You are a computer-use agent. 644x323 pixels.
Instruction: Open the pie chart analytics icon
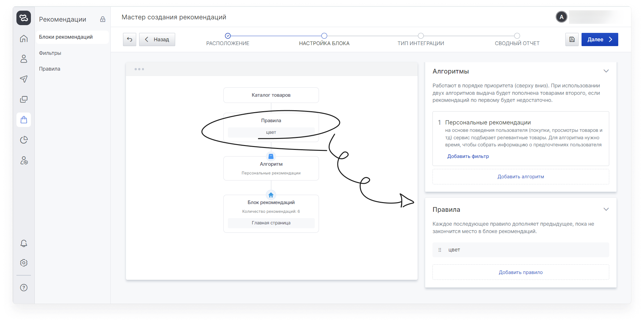pyautogui.click(x=24, y=140)
